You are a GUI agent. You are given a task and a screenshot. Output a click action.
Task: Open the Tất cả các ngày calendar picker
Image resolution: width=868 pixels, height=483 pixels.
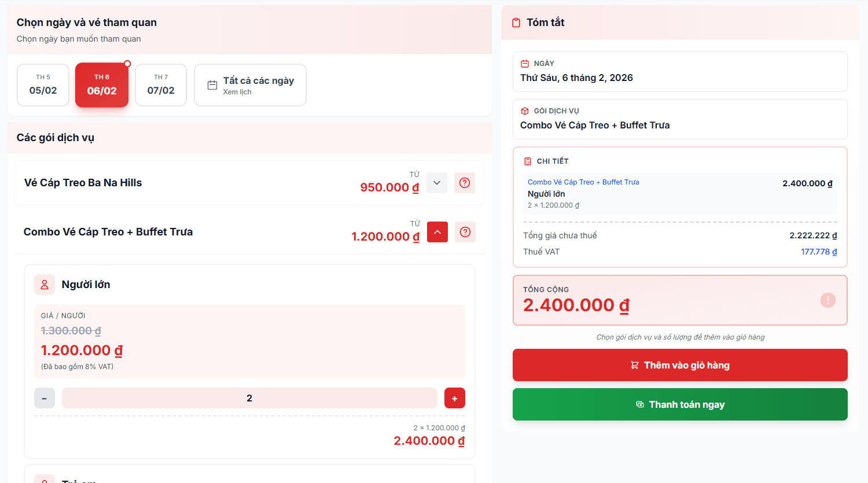click(x=250, y=85)
